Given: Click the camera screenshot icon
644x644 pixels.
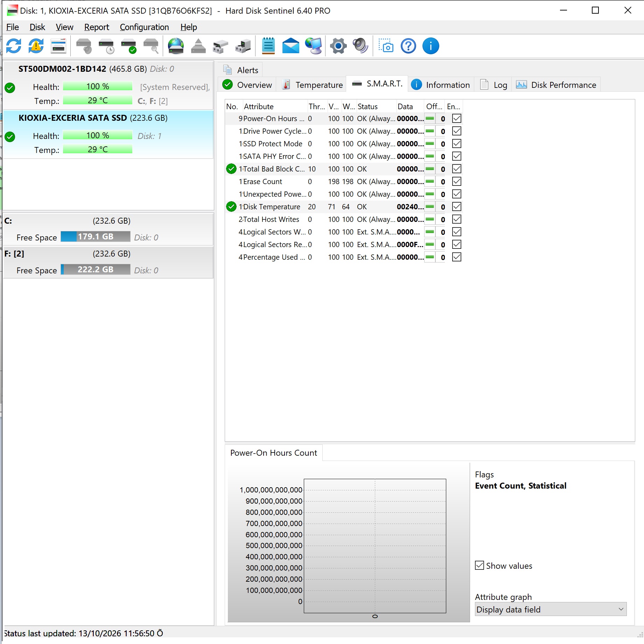Looking at the screenshot, I should 386,46.
